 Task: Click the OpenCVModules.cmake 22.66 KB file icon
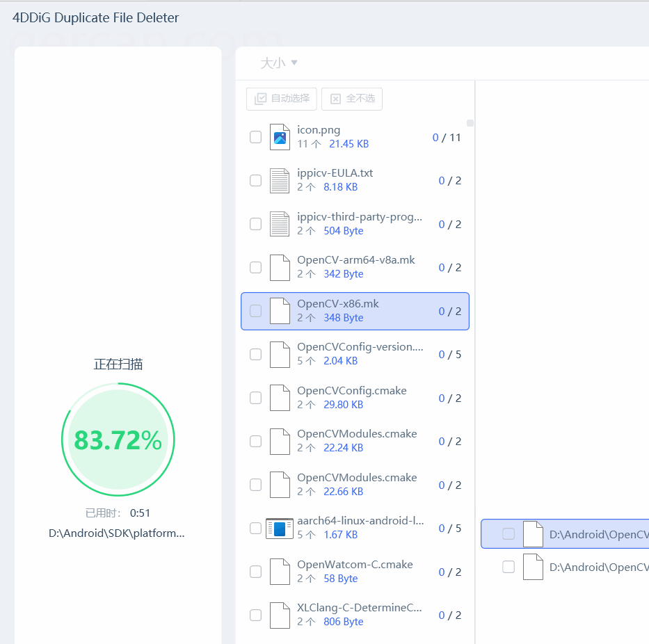[280, 485]
